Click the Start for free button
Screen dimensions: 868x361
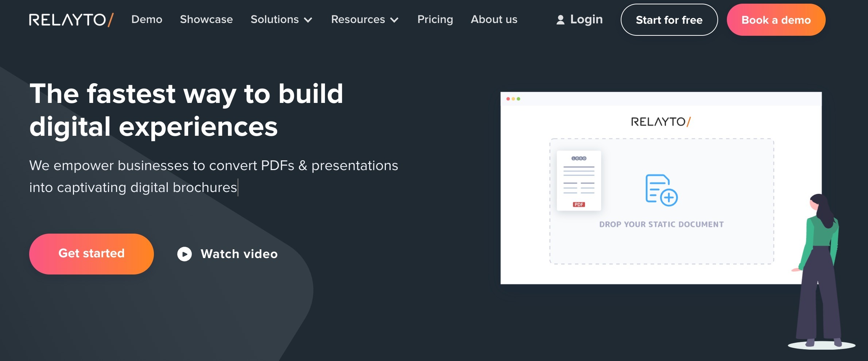669,20
